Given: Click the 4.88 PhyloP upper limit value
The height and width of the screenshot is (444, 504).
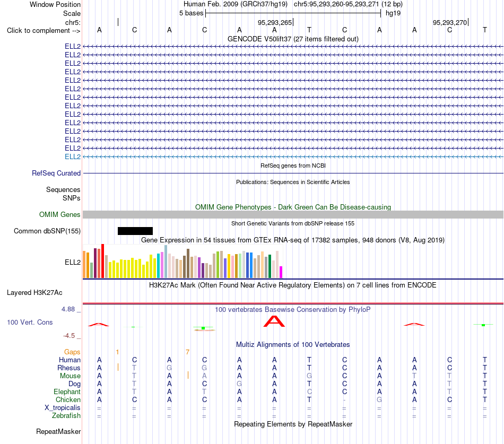Looking at the screenshot, I should 68,309.
